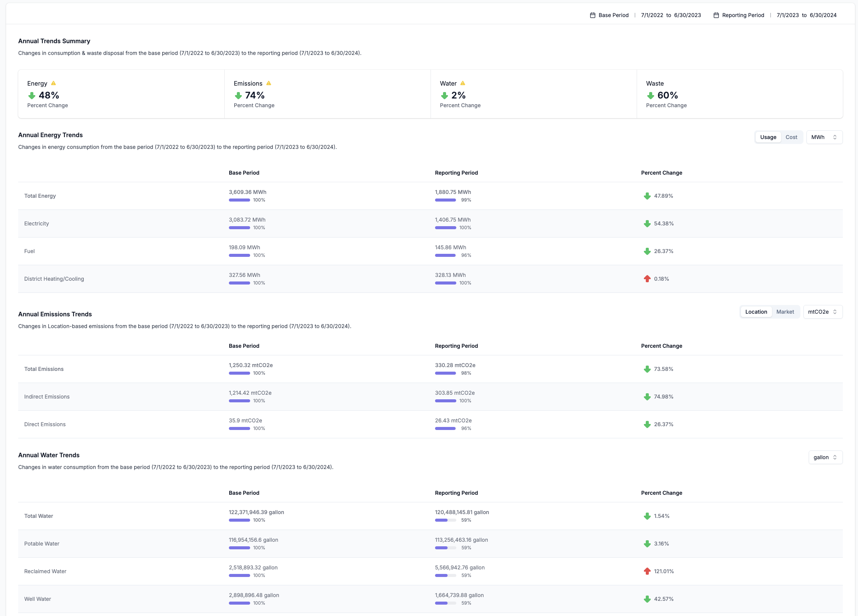Click the Reporting Period calendar icon

coord(716,15)
